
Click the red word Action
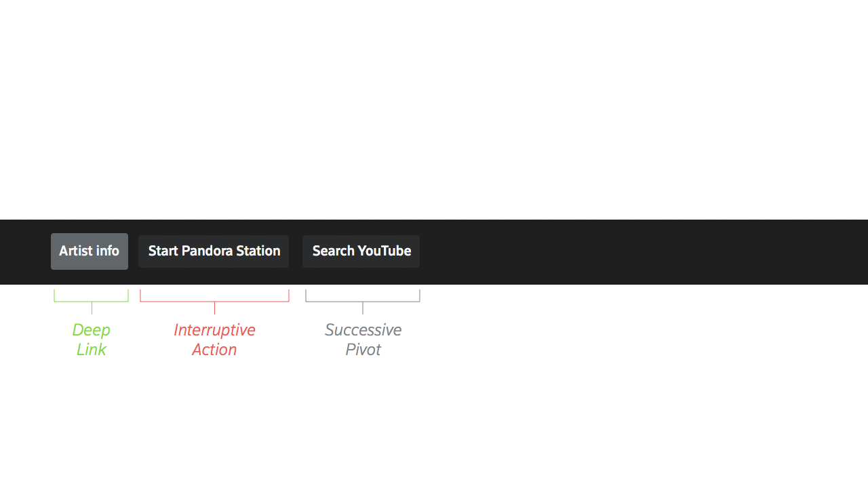coord(214,350)
